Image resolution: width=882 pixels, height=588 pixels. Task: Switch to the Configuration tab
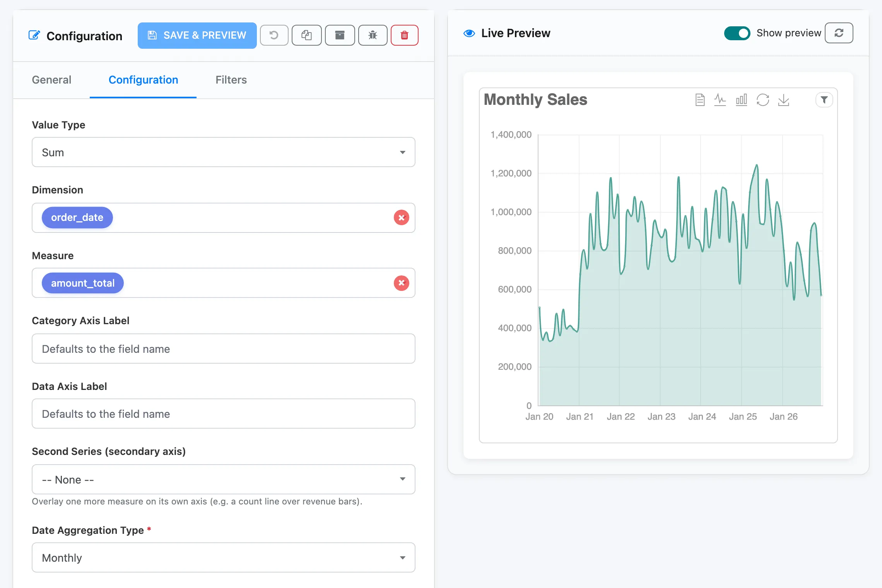[143, 80]
